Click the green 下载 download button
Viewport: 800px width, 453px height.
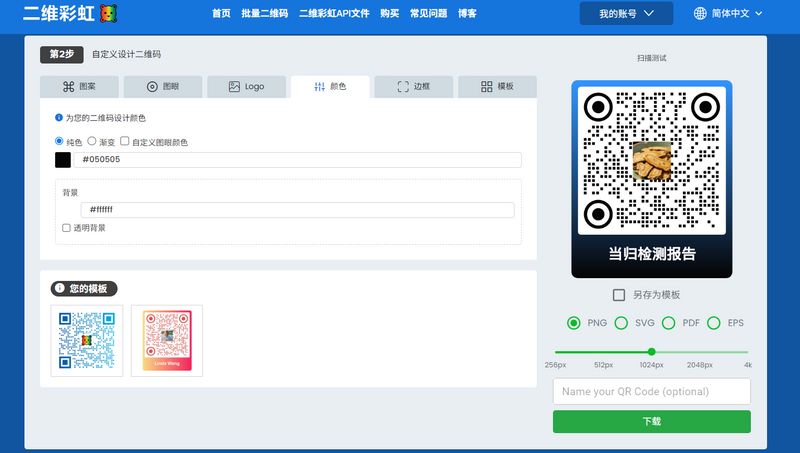[x=652, y=421]
